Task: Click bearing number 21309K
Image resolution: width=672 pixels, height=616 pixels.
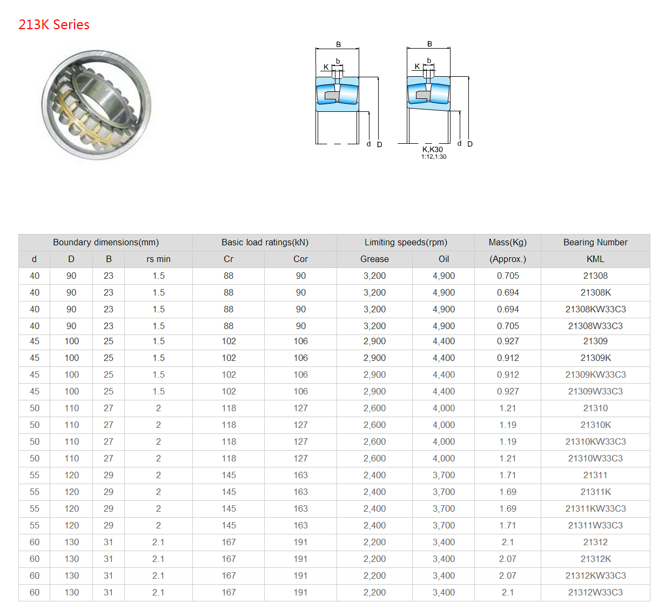Action: (595, 358)
